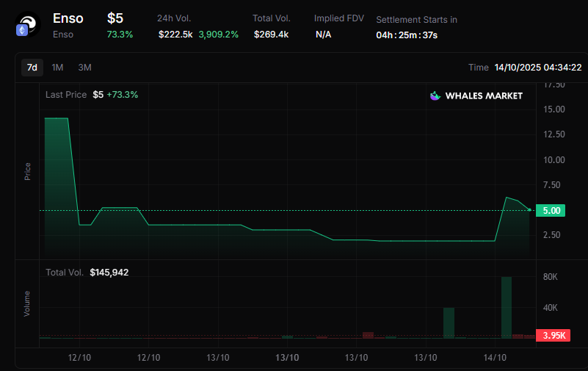Click the WHALES MARKET watermark text

tap(485, 96)
